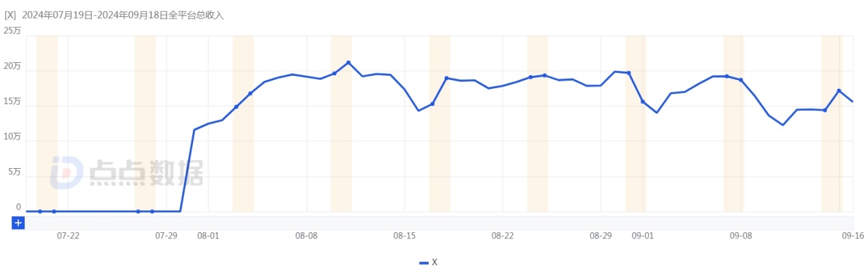Click the 09-16 date label on the axis

click(852, 236)
